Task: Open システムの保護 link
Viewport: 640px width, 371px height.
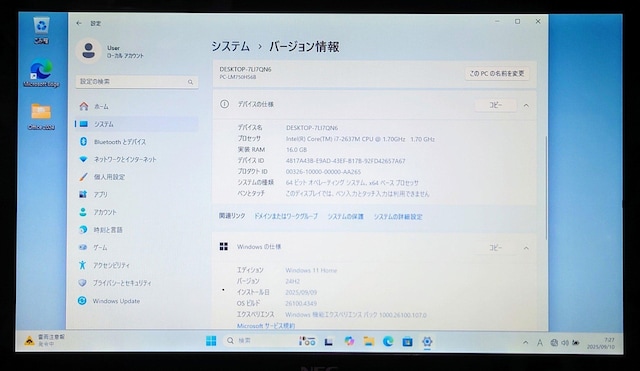Action: pyautogui.click(x=345, y=216)
